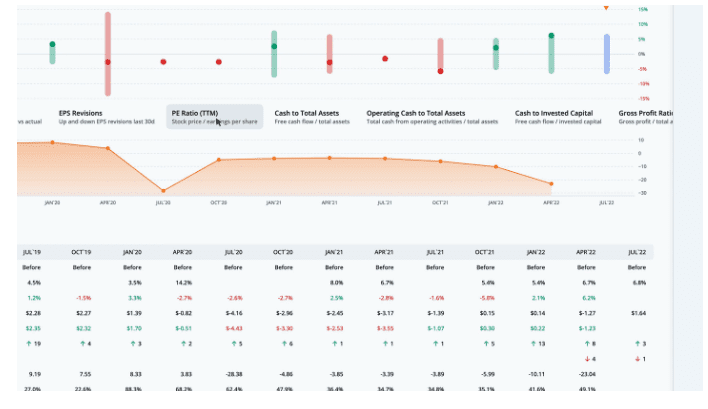Click the orange triangle marker above the chart
Image resolution: width=708 pixels, height=409 pixels.
click(x=605, y=7)
